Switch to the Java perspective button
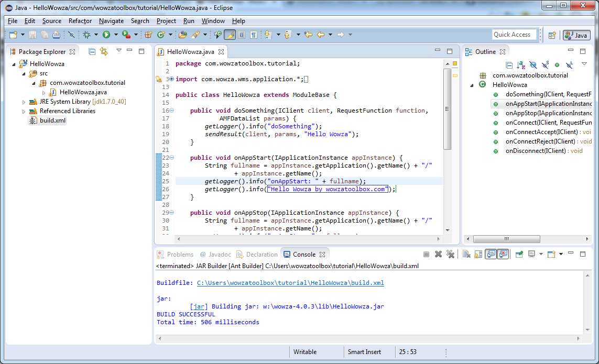The height and width of the screenshot is (364, 599). pos(576,35)
